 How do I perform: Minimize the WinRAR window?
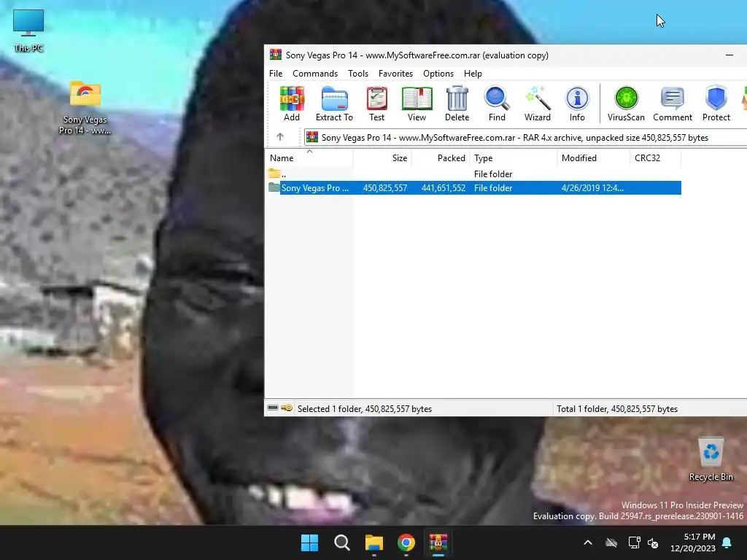click(729, 55)
